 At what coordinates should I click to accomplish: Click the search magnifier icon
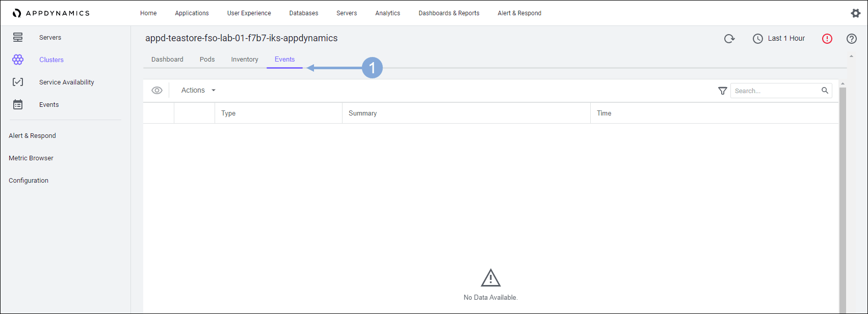(825, 91)
